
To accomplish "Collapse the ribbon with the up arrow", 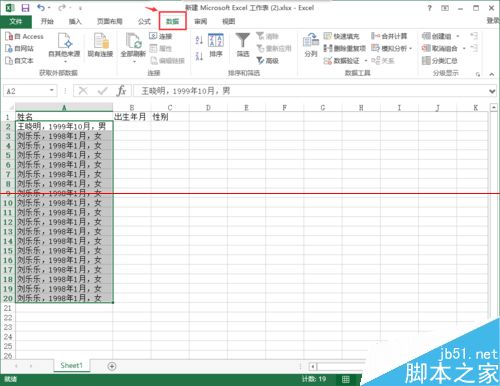I will click(x=492, y=74).
